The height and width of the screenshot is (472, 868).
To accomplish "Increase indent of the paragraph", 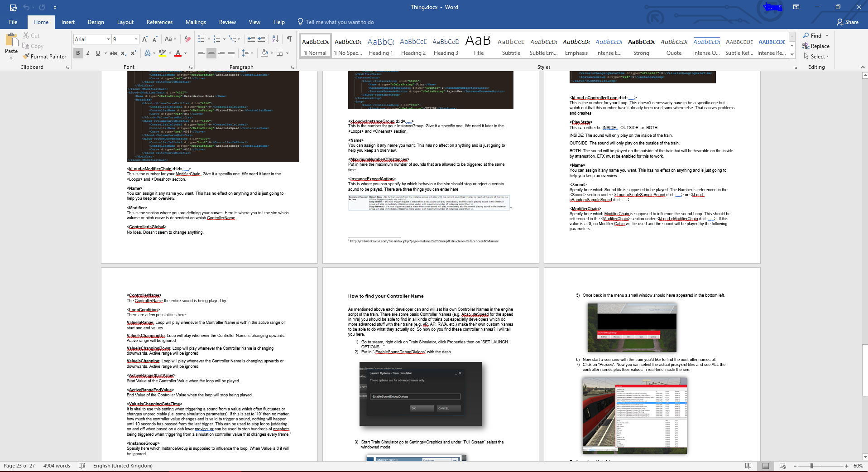I will [x=261, y=39].
